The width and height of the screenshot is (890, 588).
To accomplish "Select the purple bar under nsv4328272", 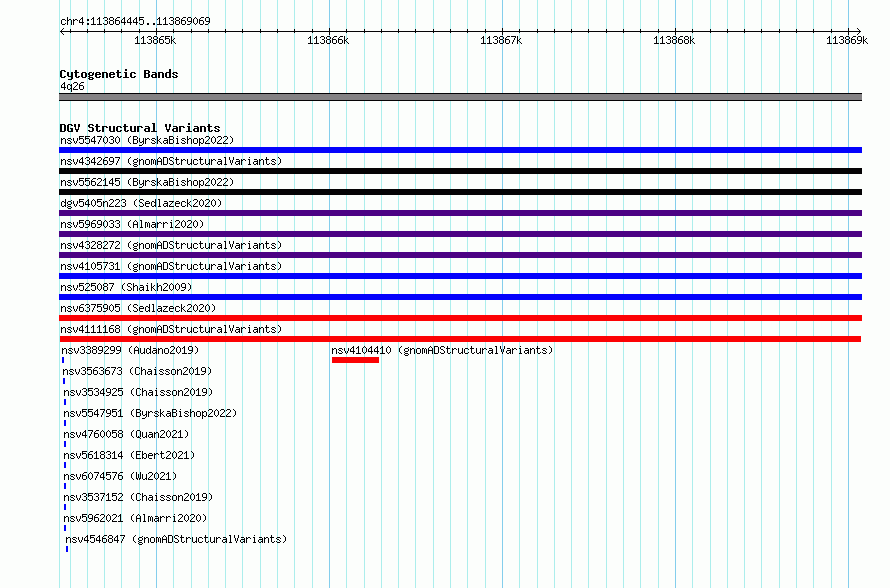I will [x=460, y=255].
